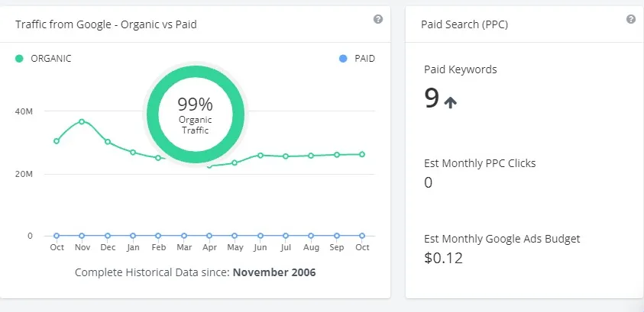Viewport: 644px width, 312px height.
Task: Click the Paid Keywords value 9
Action: [432, 99]
